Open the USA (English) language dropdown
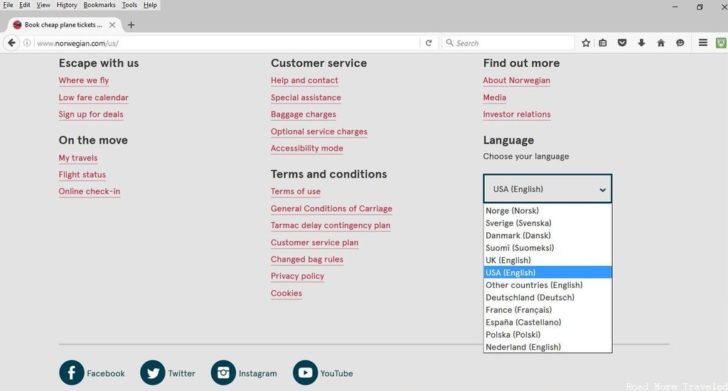 tap(547, 189)
